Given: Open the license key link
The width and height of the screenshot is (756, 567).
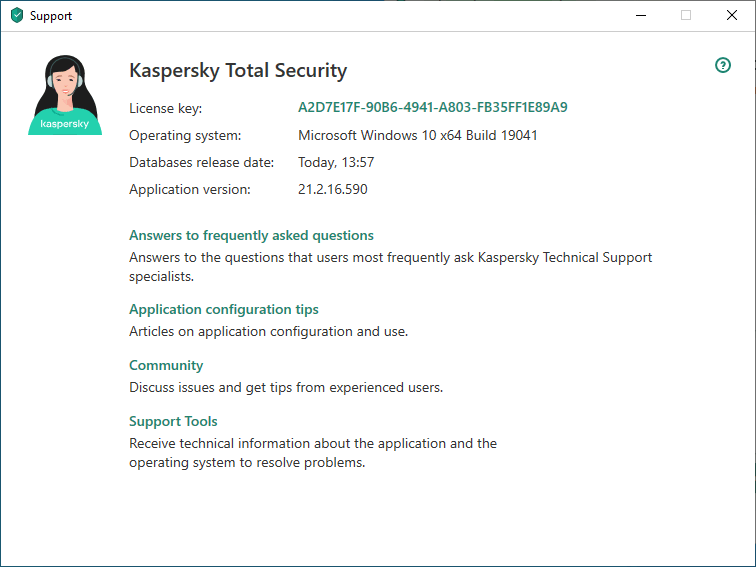Looking at the screenshot, I should point(433,107).
